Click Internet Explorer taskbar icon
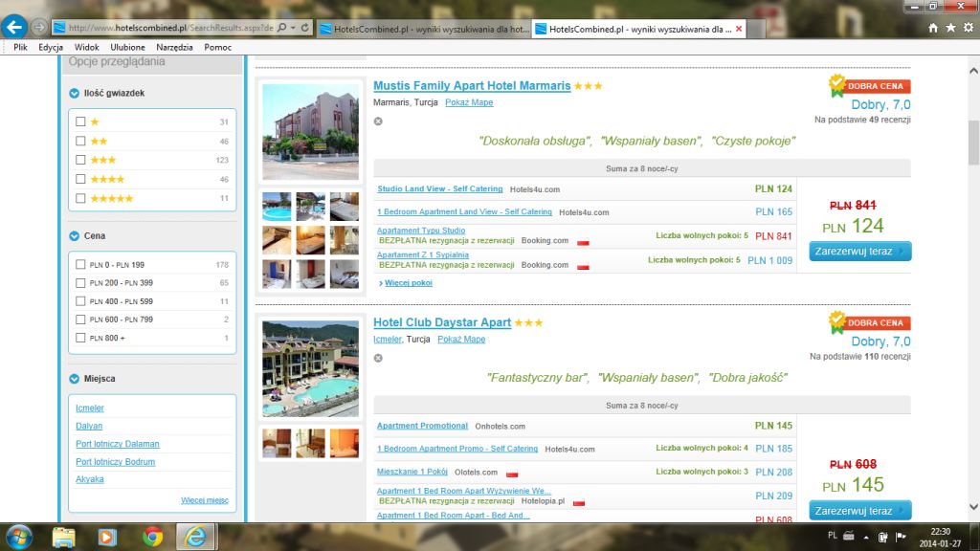This screenshot has height=551, width=980. [x=195, y=537]
